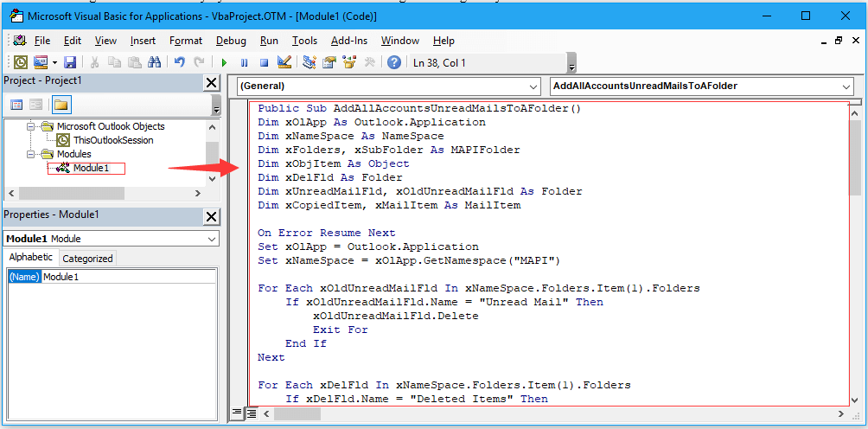Click the View Microsoft Outlook toolbar icon
The image size is (868, 429).
[x=21, y=62]
